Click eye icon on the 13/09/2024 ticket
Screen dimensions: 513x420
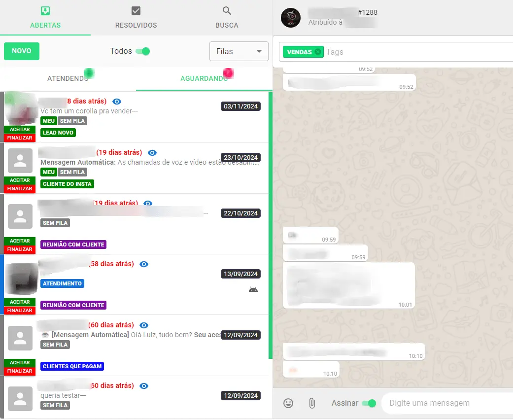[x=144, y=264]
